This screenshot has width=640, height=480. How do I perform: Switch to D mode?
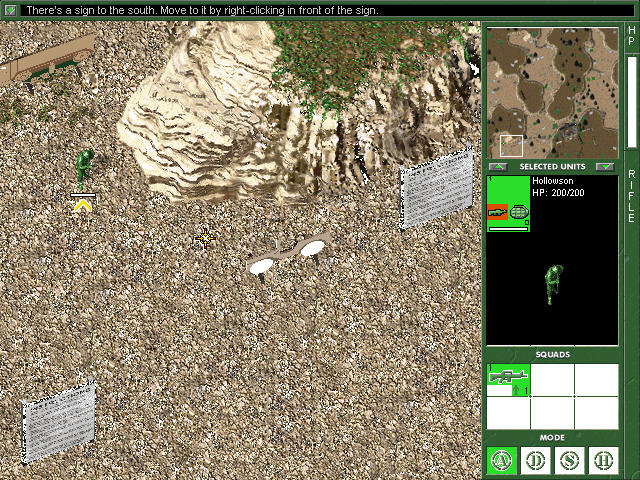click(536, 460)
